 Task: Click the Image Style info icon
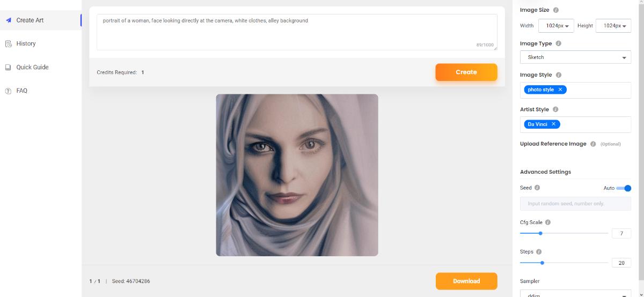(x=558, y=75)
